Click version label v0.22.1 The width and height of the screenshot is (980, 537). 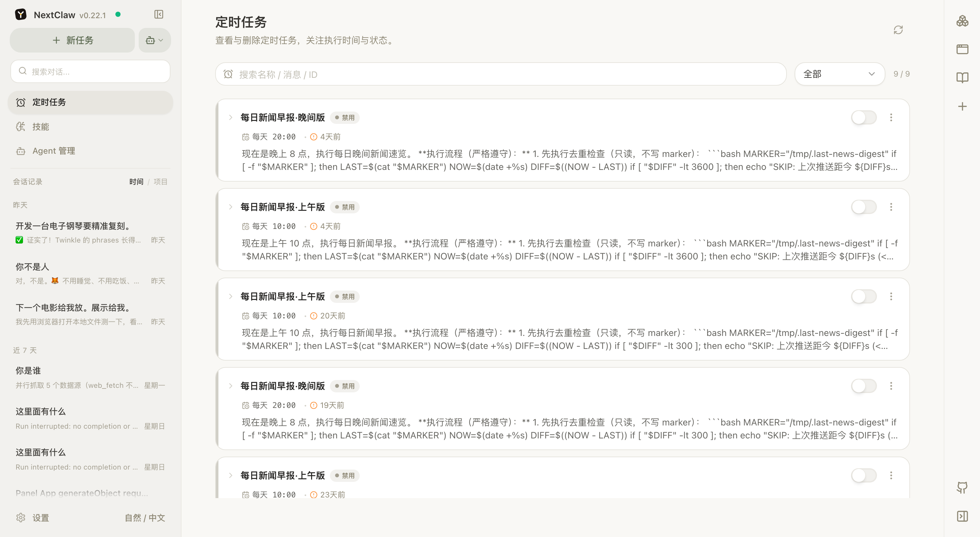92,15
